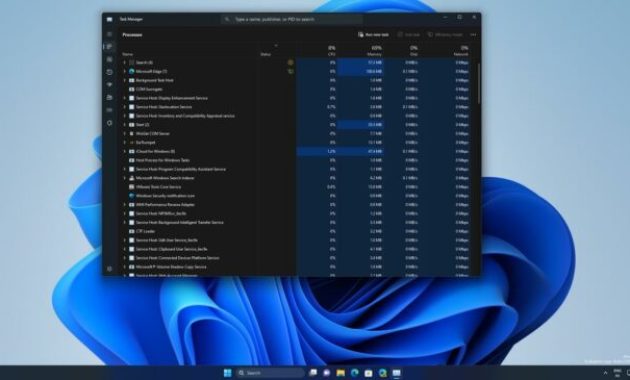Expand the iCloud for Windows (8) group
Viewport: 630px width, 380px height.
[x=125, y=151]
